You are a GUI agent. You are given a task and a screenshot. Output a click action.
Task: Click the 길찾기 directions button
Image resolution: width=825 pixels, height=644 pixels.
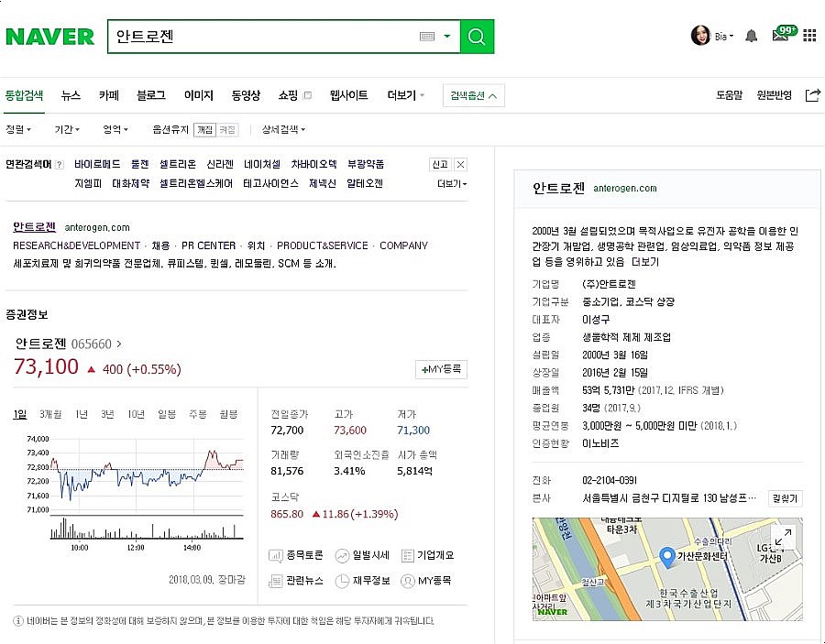pos(785,498)
